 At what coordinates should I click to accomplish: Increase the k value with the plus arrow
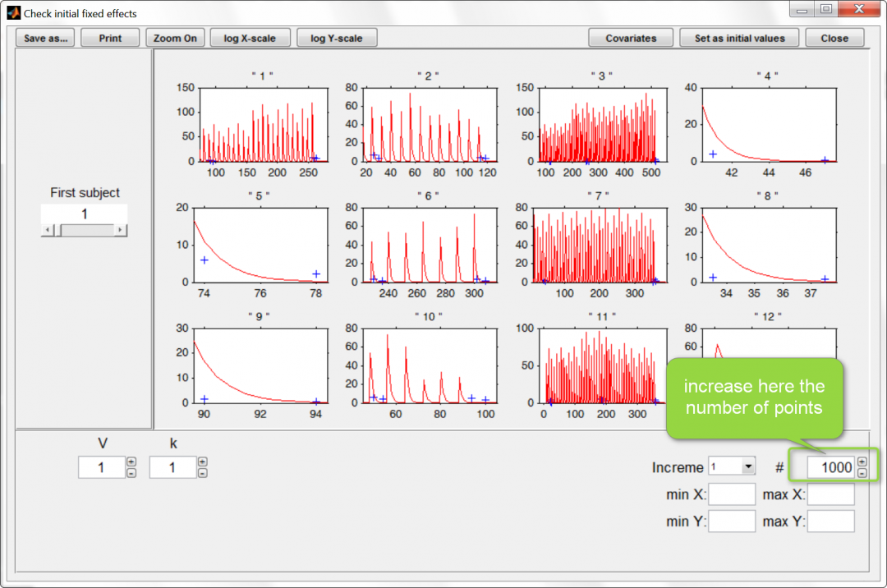tap(202, 462)
